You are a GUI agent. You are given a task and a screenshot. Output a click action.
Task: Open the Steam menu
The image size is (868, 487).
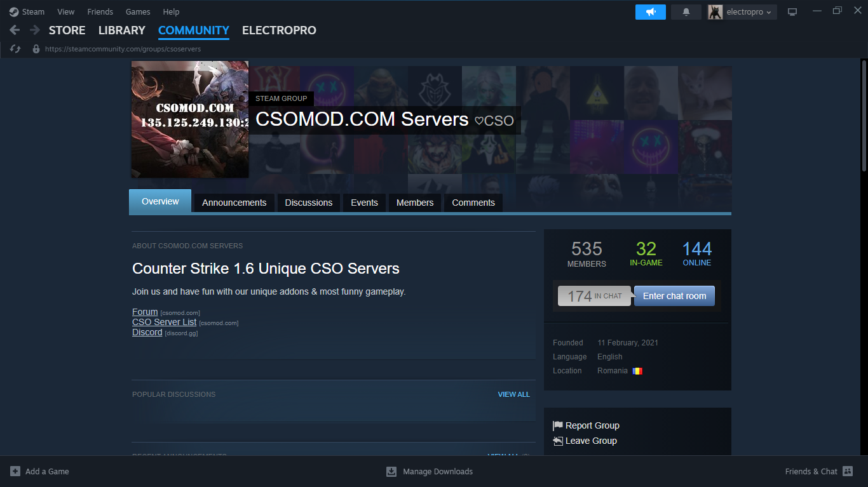coord(27,11)
